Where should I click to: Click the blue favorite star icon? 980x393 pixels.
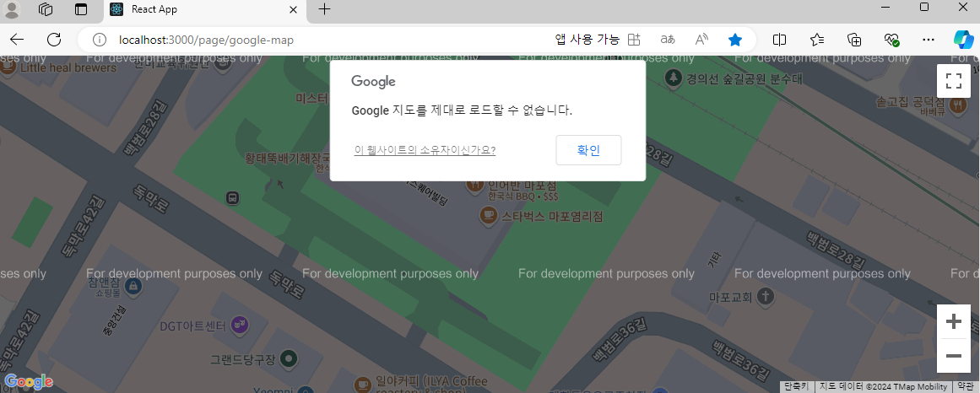[x=735, y=40]
